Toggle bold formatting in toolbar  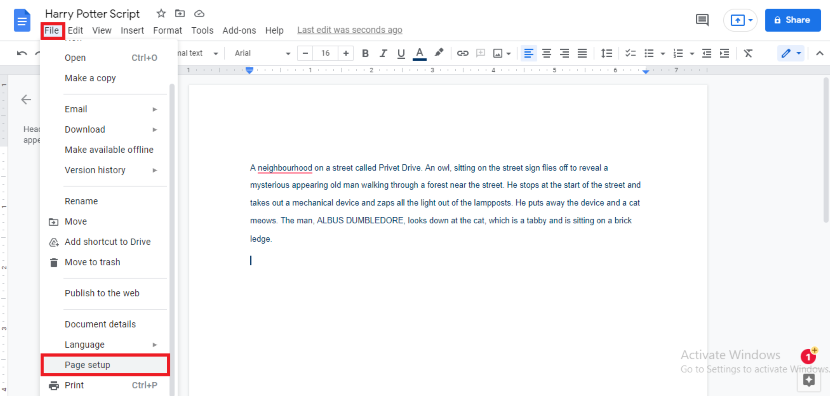[365, 53]
